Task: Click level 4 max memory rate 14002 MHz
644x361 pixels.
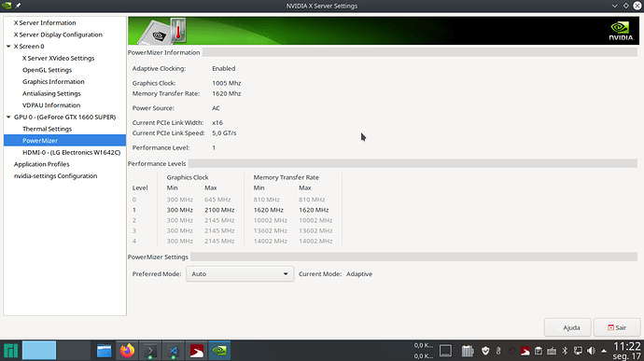Action: tap(315, 241)
